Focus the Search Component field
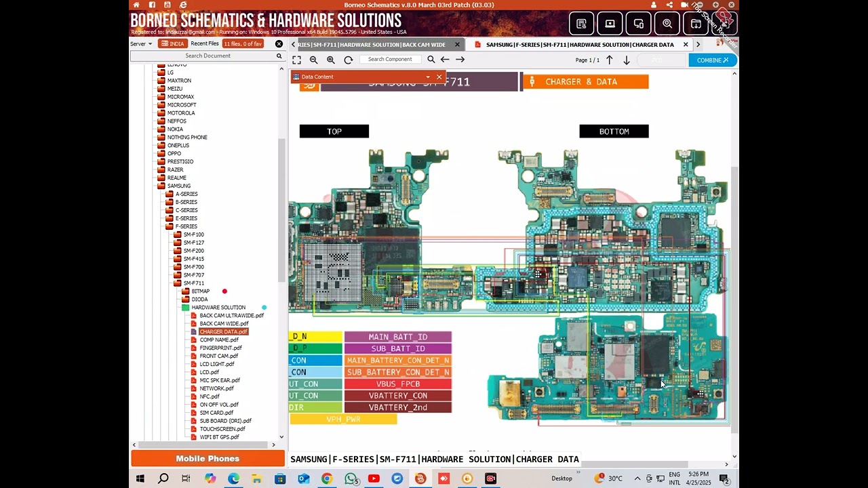Image resolution: width=868 pixels, height=488 pixels. click(390, 60)
